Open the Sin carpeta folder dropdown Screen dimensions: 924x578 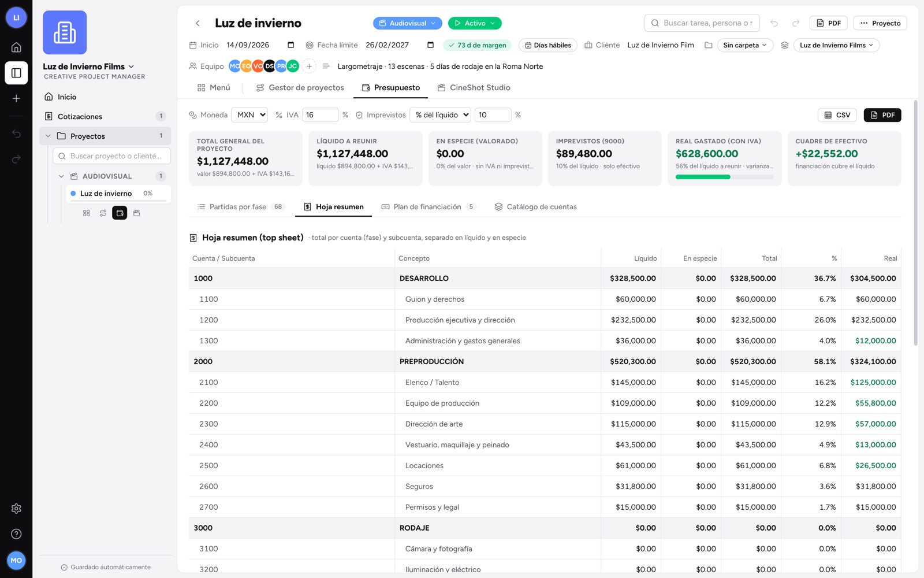(745, 45)
